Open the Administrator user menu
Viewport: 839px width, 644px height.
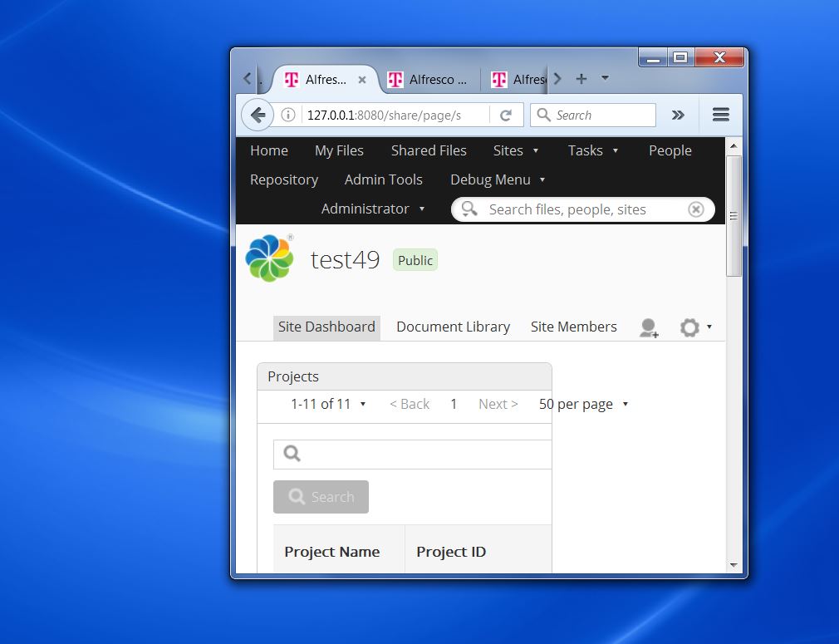click(x=373, y=209)
